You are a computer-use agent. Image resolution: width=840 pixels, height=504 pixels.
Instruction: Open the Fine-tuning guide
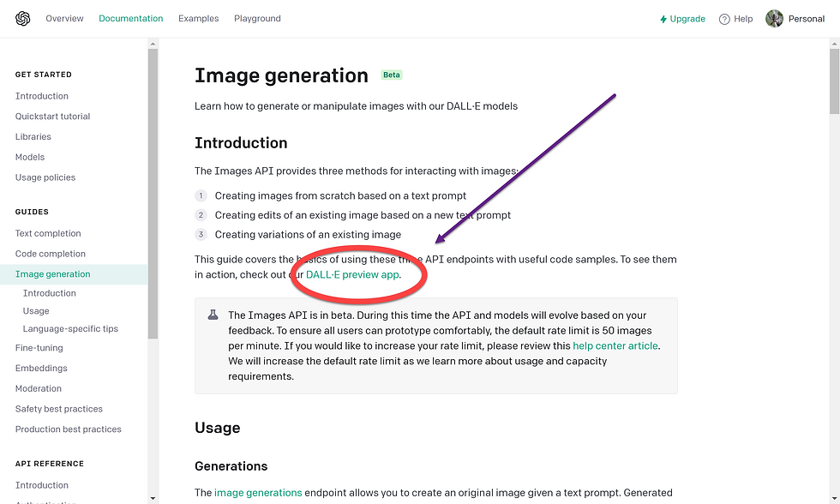pos(39,348)
